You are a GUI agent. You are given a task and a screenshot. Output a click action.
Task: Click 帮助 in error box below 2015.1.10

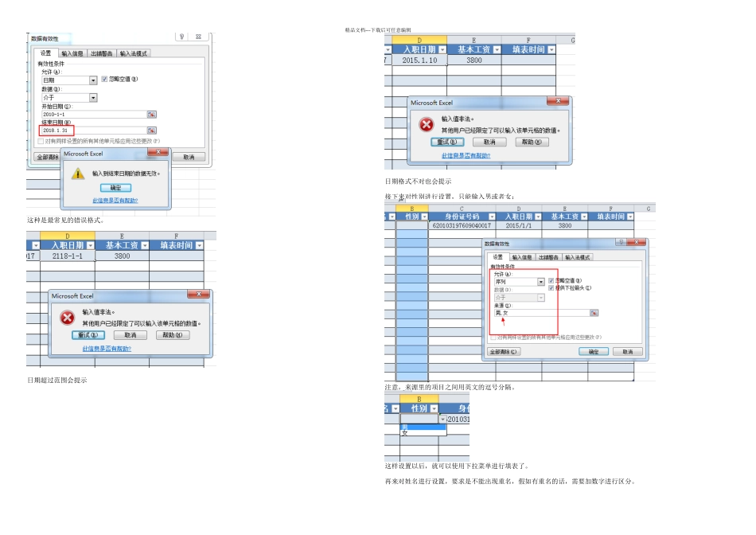[x=532, y=143]
